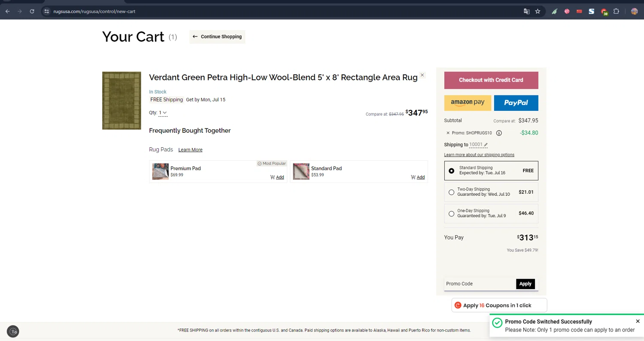Viewport: 644px width, 341px height.
Task: Click the '-$34.80' promo discount amount
Action: [529, 133]
